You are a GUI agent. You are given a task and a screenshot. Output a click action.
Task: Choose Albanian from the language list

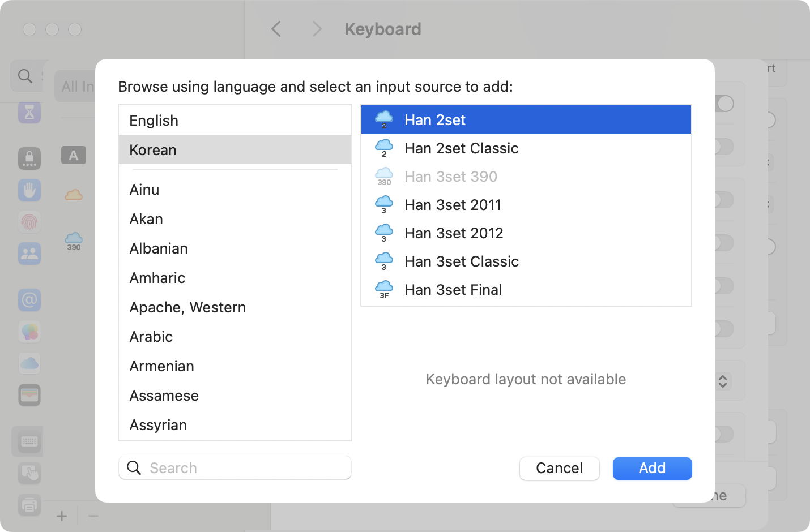(159, 248)
